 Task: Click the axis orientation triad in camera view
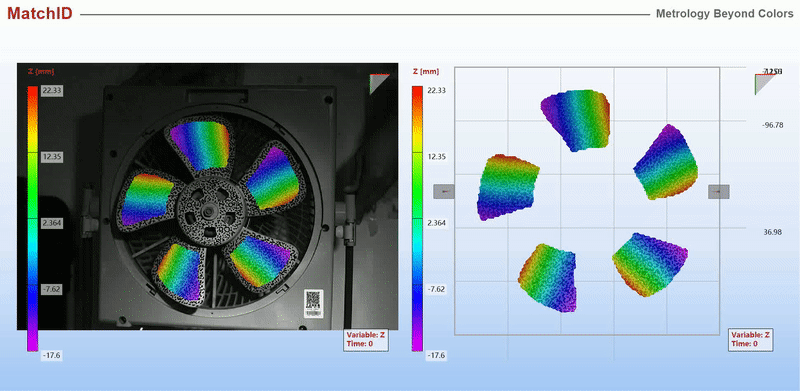(379, 84)
